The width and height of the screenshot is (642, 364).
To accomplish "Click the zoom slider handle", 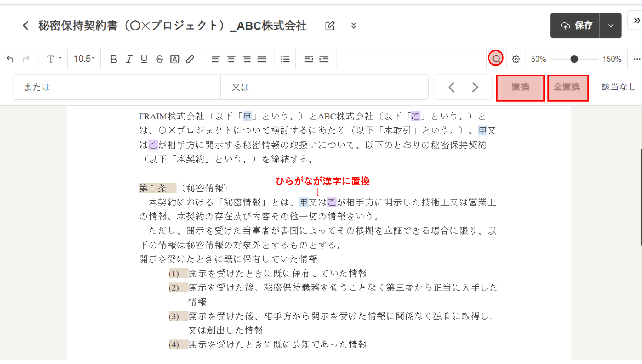I will pos(574,59).
